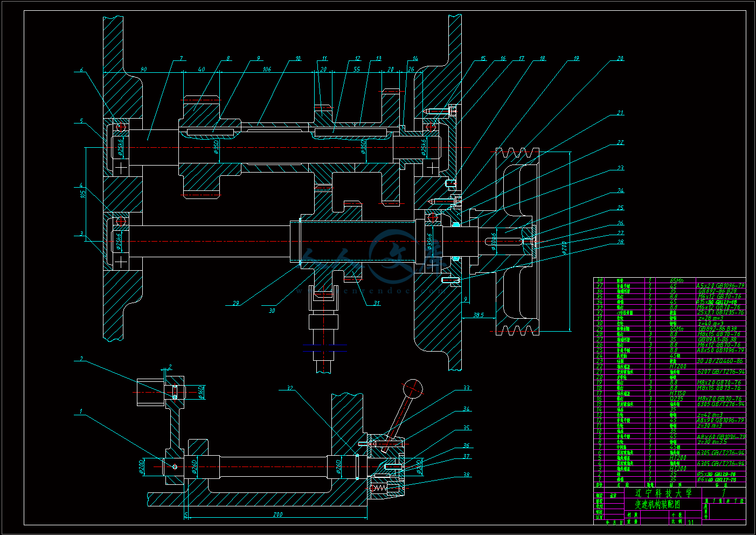The image size is (756, 535).
Task: Click the table cell GB892-86 B30
Action: click(718, 329)
